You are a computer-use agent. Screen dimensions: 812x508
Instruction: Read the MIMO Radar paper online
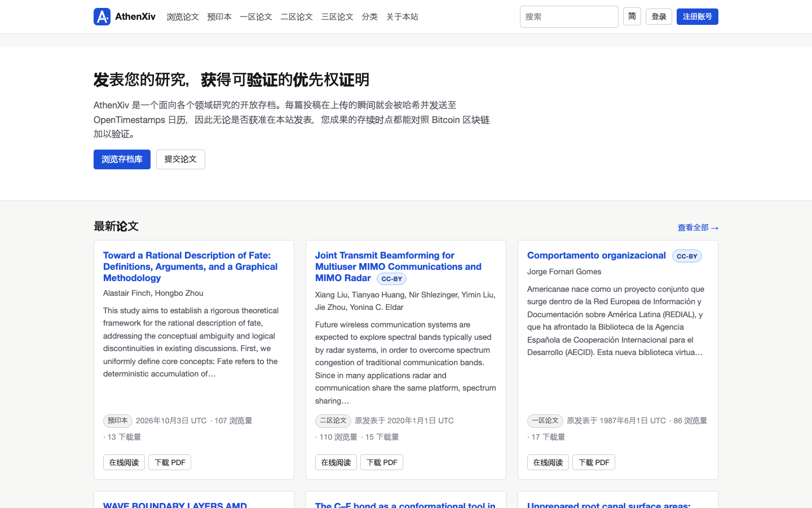[x=336, y=462]
